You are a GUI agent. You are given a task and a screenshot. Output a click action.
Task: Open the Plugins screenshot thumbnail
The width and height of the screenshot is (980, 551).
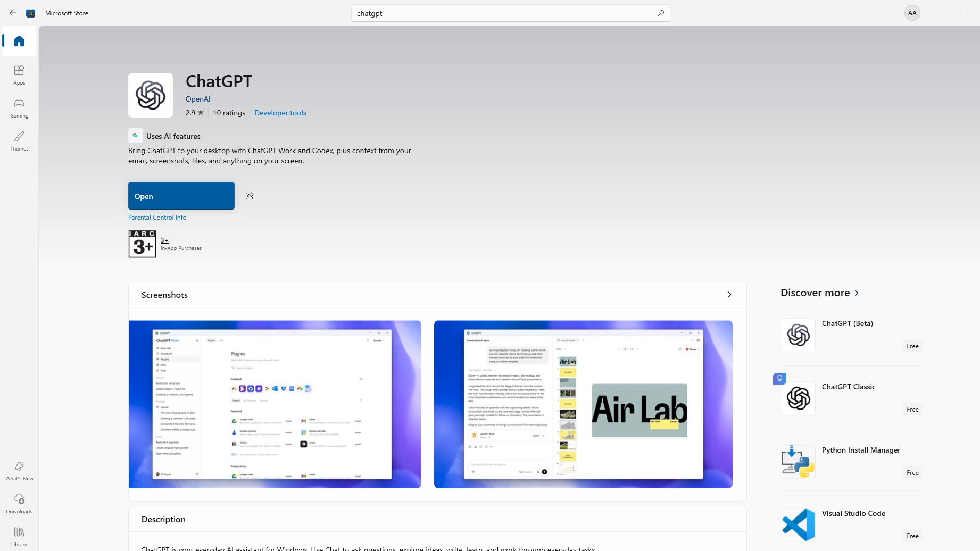pos(275,404)
